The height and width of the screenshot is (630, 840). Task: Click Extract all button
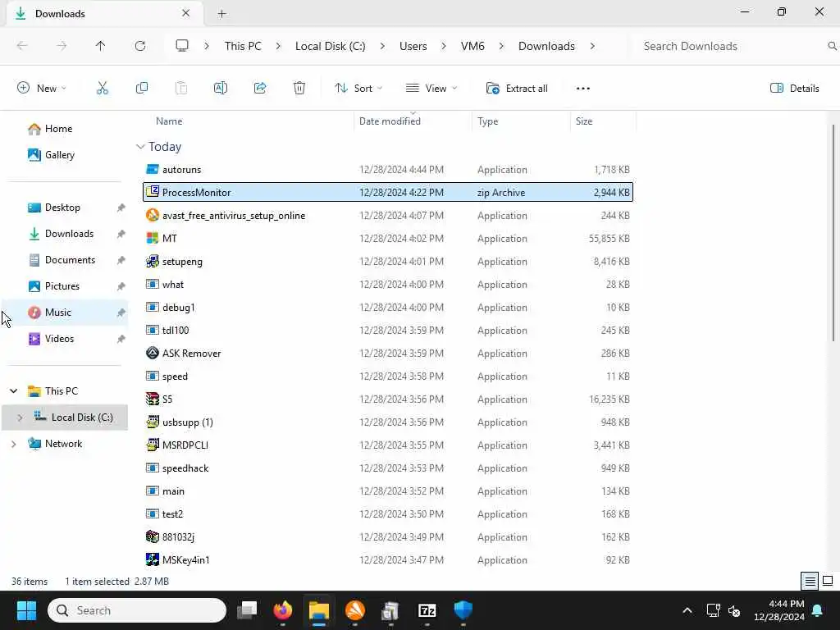pyautogui.click(x=517, y=89)
